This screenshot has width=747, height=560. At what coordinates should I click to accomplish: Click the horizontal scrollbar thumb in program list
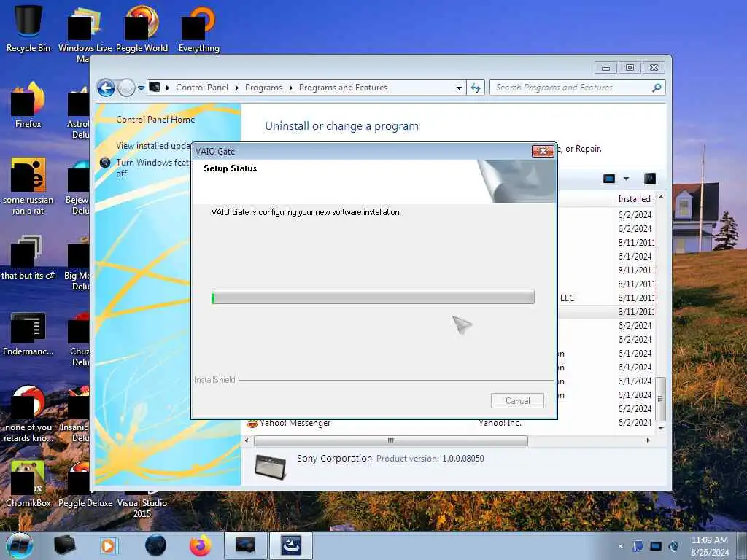391,441
